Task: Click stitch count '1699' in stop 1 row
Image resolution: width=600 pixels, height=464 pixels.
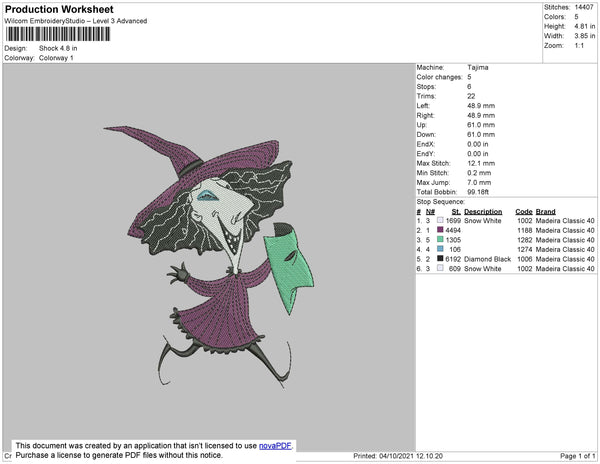Action: [x=453, y=221]
